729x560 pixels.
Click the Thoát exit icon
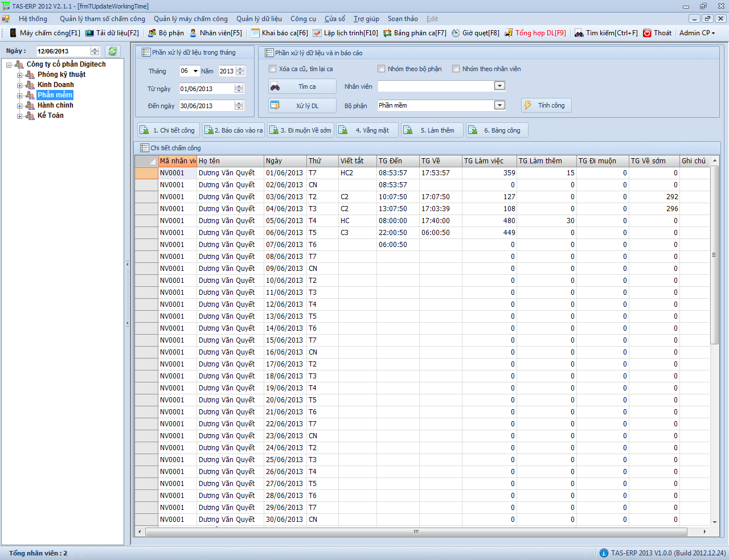click(x=647, y=33)
